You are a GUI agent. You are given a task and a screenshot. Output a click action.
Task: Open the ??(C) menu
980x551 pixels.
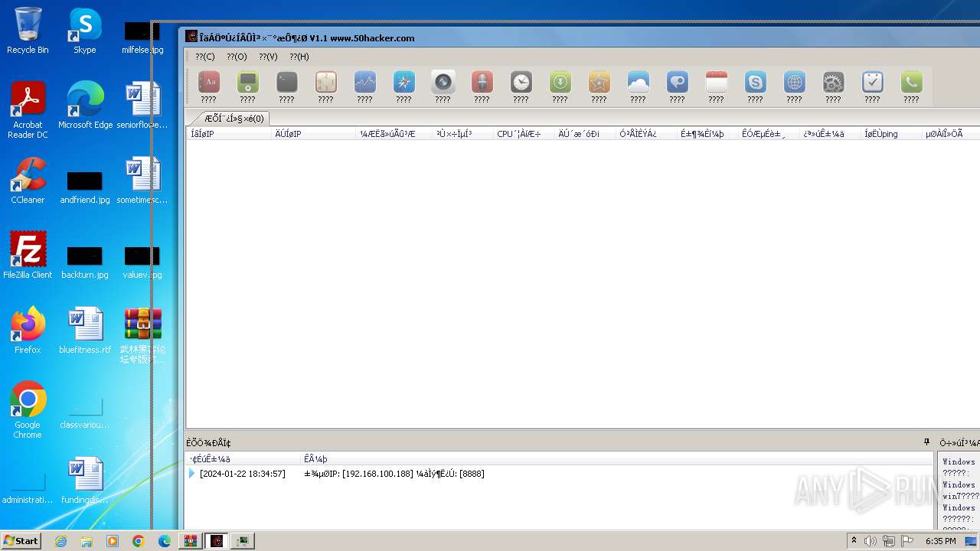click(x=204, y=57)
